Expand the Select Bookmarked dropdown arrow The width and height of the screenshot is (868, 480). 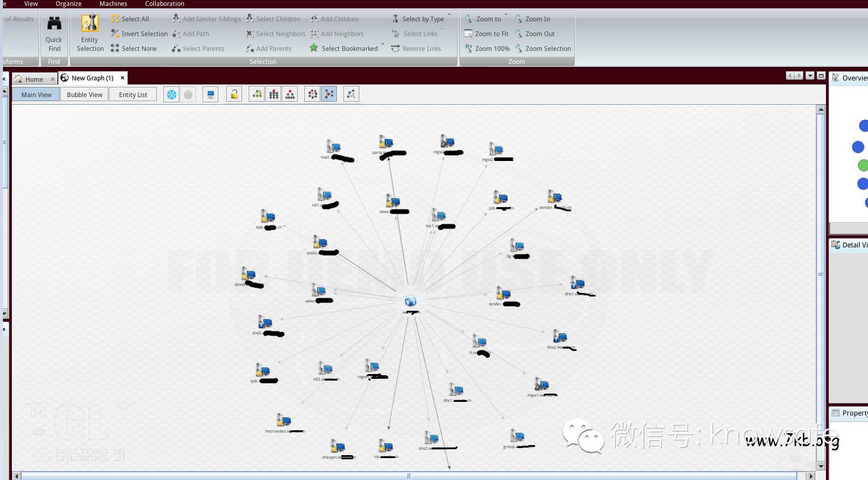tap(382, 45)
